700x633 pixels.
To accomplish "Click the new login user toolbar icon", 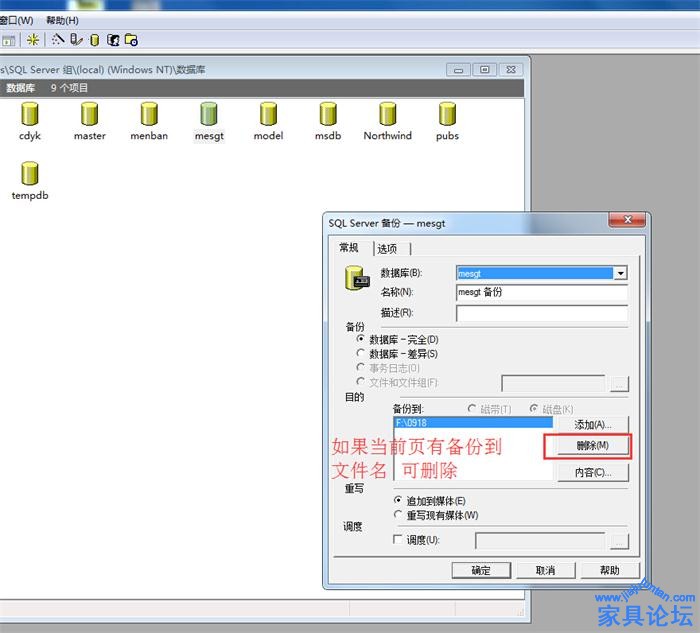I will [x=113, y=40].
